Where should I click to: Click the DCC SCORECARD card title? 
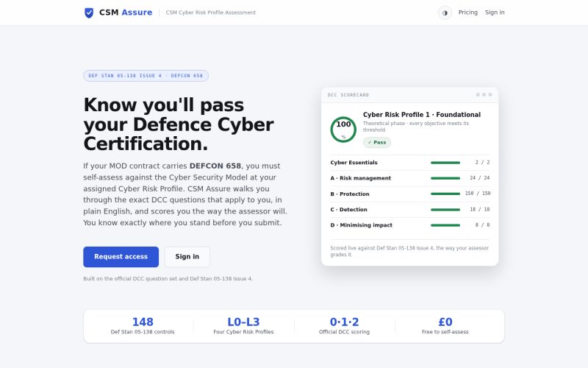coord(348,95)
